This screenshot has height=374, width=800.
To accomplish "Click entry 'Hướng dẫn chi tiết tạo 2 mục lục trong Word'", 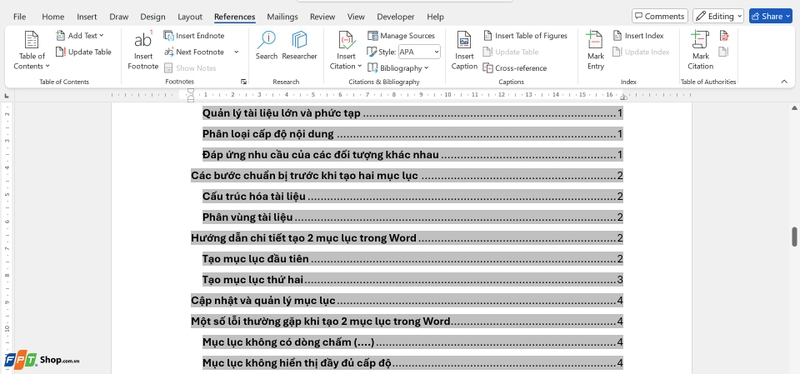I will [304, 238].
